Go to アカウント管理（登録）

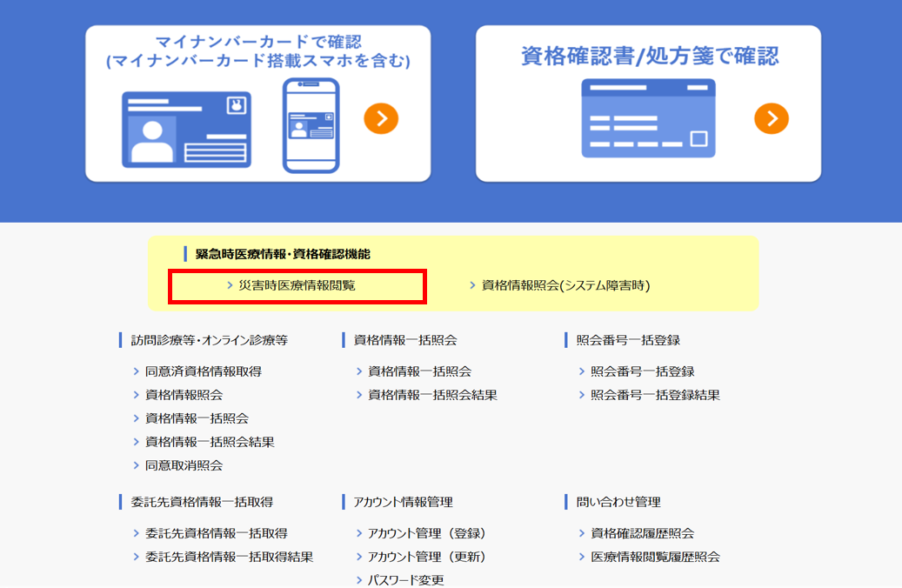[426, 533]
